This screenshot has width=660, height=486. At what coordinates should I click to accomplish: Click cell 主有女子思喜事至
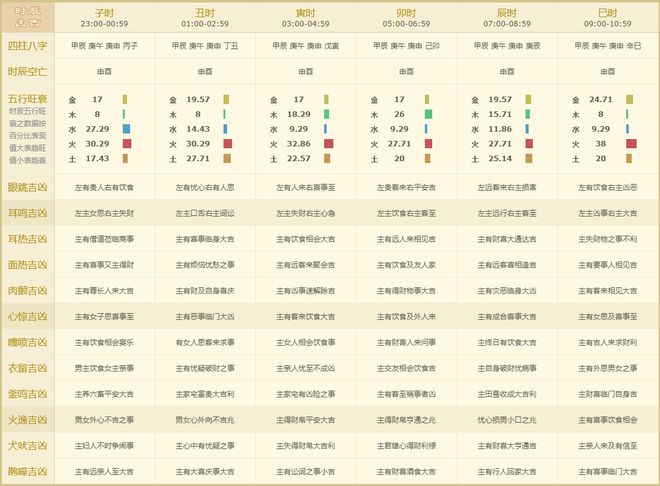pos(104,316)
